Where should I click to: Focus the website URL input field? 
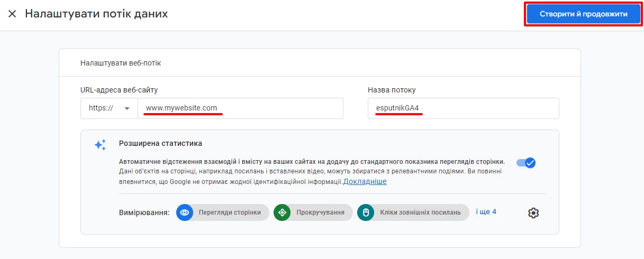241,108
